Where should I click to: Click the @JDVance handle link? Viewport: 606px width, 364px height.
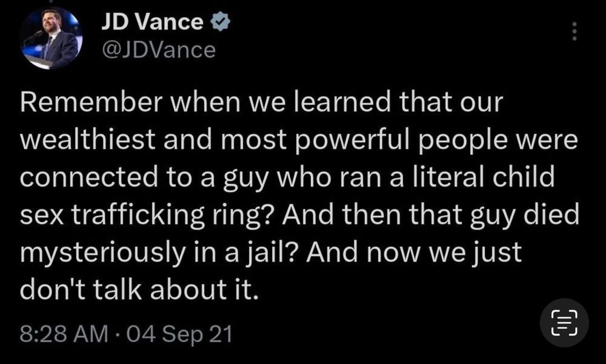[160, 50]
